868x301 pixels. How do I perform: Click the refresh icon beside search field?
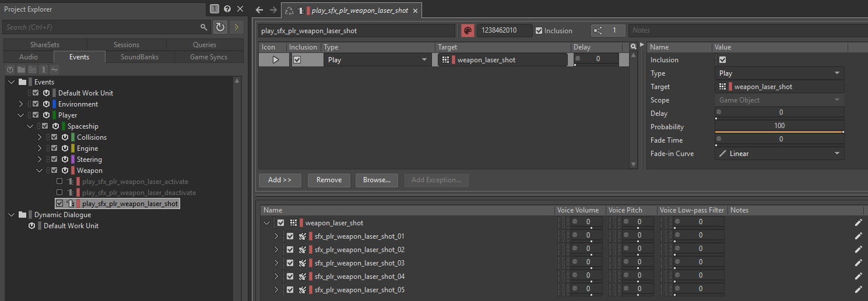point(220,27)
